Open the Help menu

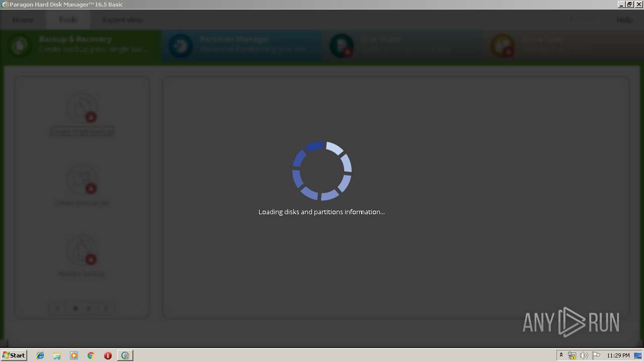click(x=625, y=20)
